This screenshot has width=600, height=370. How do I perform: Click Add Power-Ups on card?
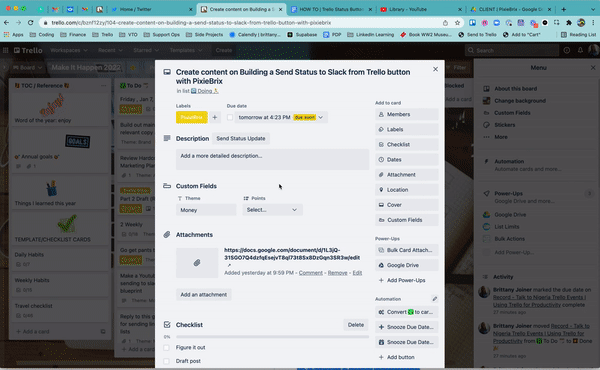click(406, 280)
